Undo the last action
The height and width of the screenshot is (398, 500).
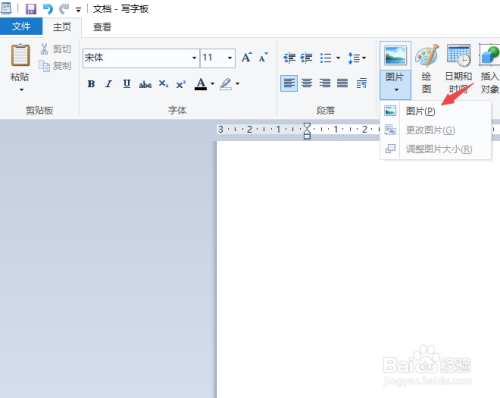[x=48, y=9]
